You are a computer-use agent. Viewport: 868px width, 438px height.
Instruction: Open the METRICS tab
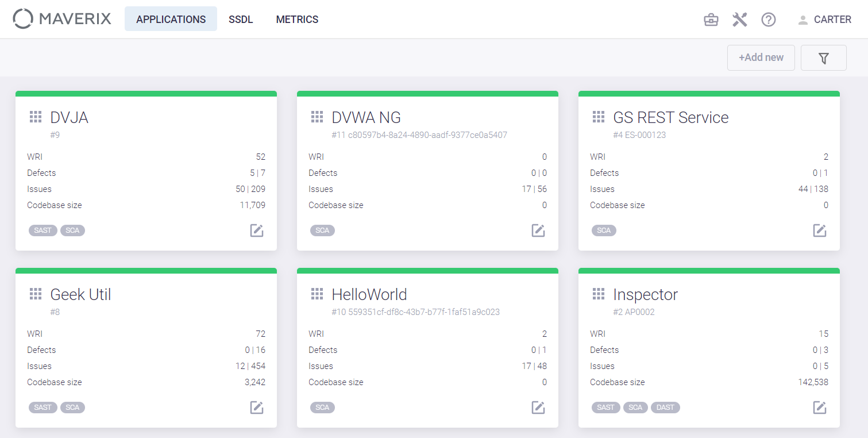click(x=297, y=19)
